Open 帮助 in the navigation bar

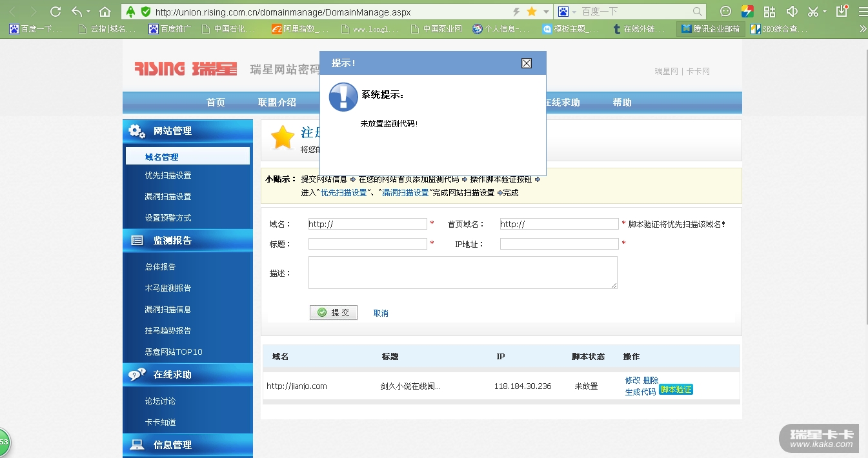click(x=622, y=103)
